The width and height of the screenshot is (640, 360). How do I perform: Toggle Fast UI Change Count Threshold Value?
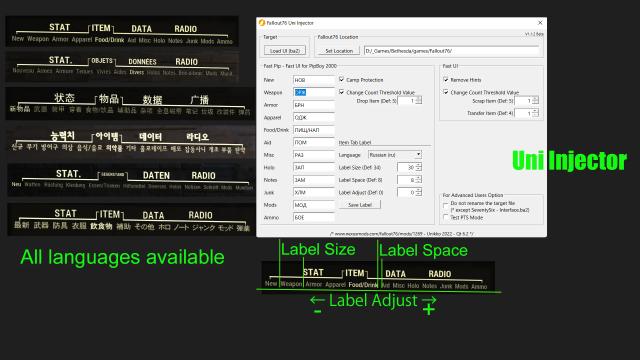tap(446, 92)
